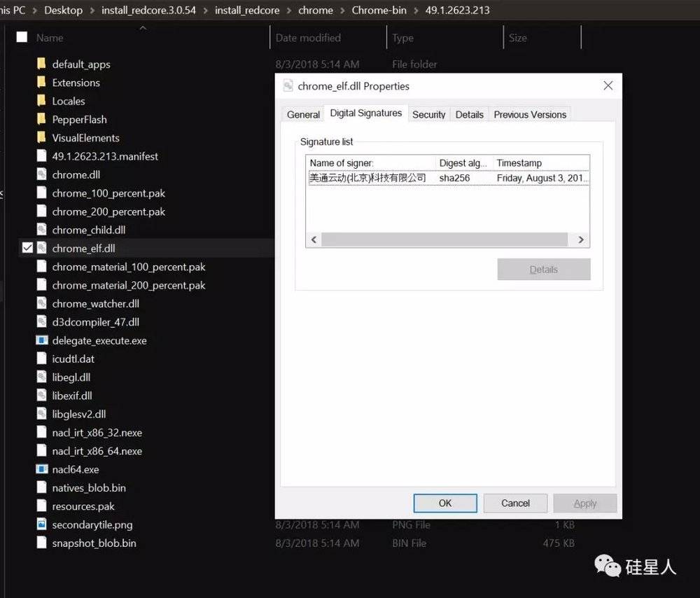
Task: Click the OK button
Action: pos(445,503)
